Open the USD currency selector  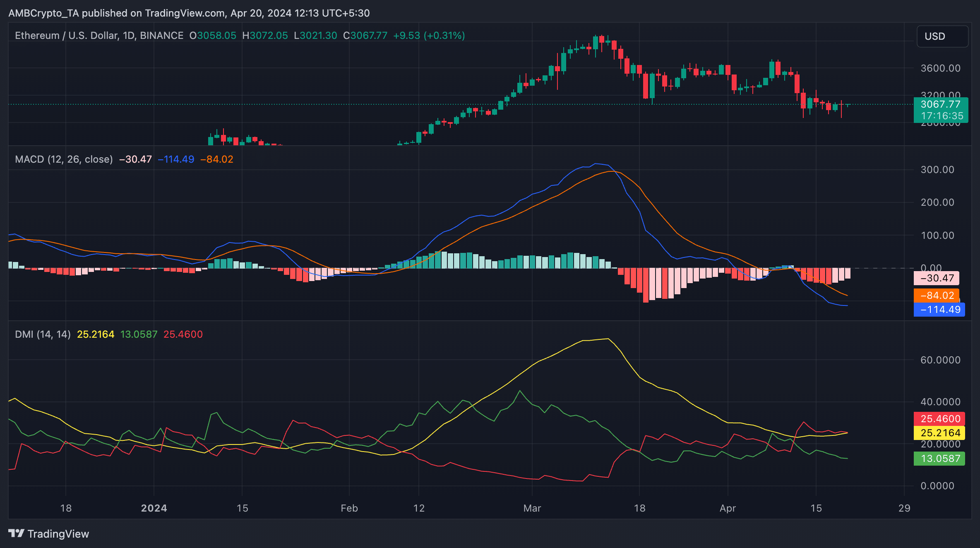(942, 36)
